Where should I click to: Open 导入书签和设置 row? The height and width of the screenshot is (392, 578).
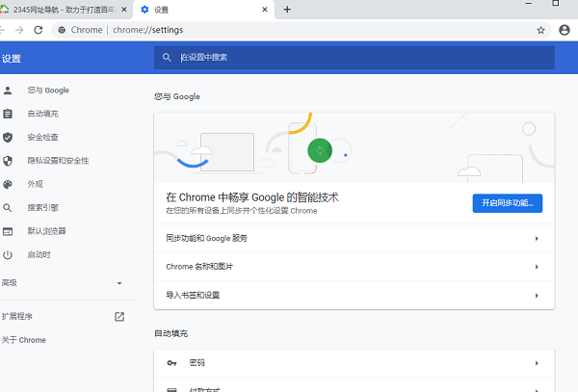click(x=354, y=295)
